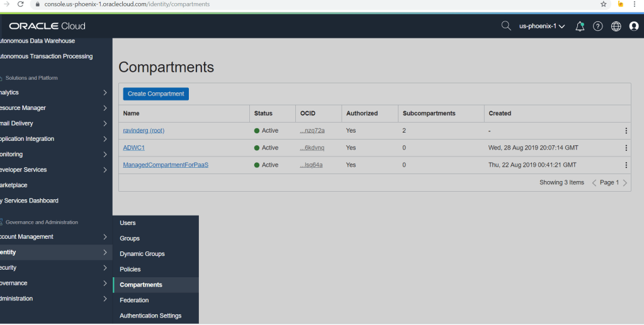Viewport: 644px width, 325px height.
Task: Open actions menu for ManagedCompartmentForPaaS row
Action: point(626,165)
